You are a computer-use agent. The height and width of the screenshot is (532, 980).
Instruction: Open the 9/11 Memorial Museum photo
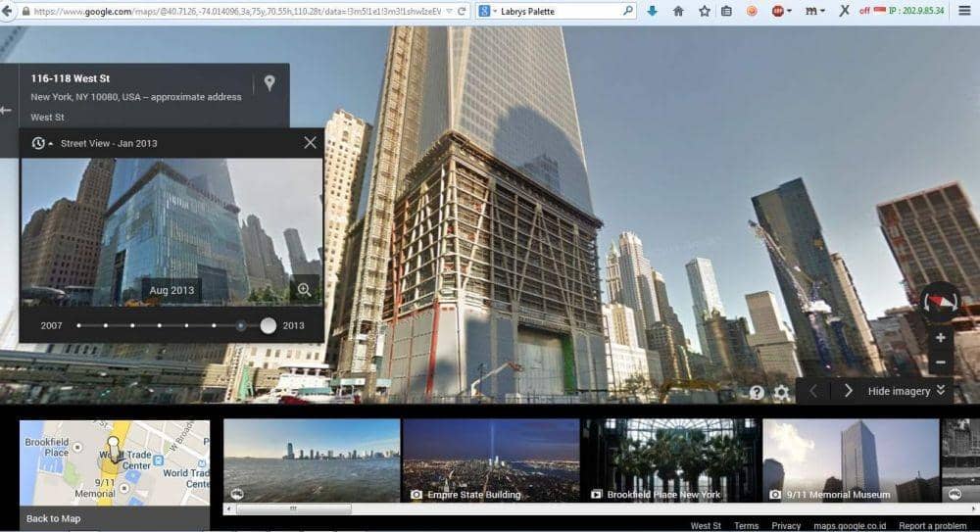851,460
